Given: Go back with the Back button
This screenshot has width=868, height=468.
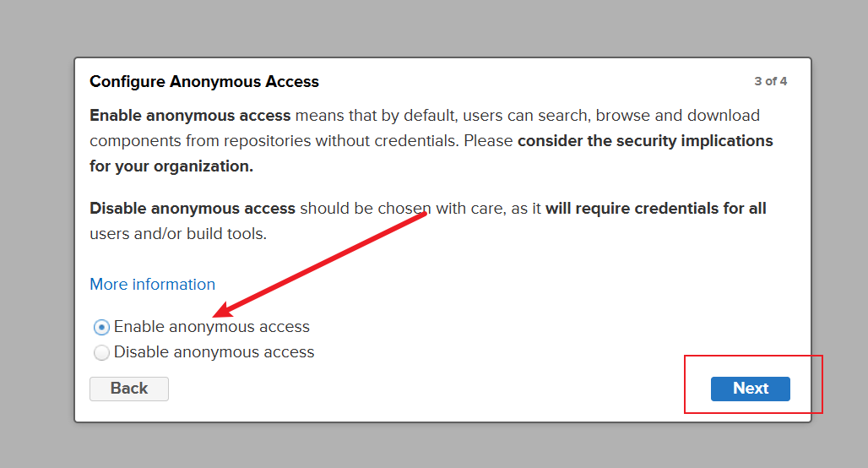Looking at the screenshot, I should 129,389.
